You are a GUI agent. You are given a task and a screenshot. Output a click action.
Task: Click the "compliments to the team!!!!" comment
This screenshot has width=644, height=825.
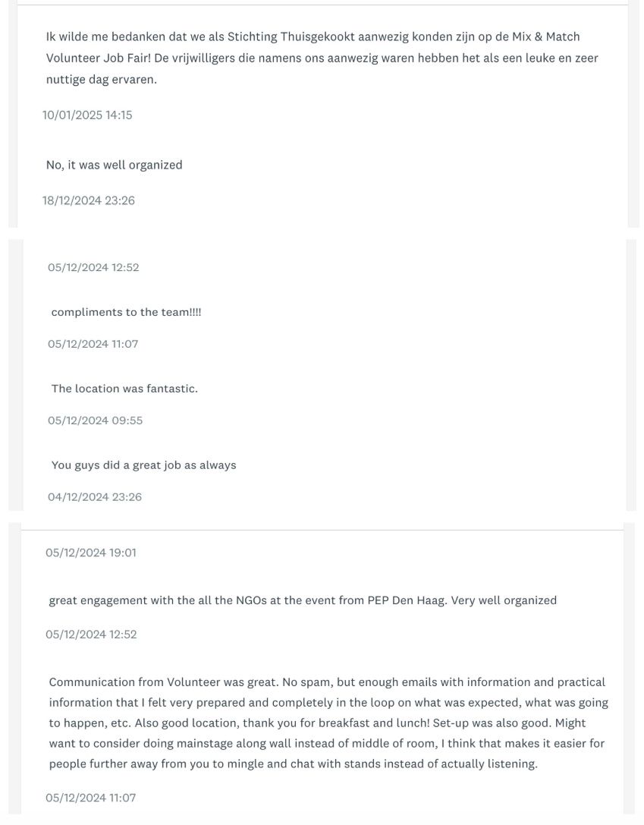(126, 312)
